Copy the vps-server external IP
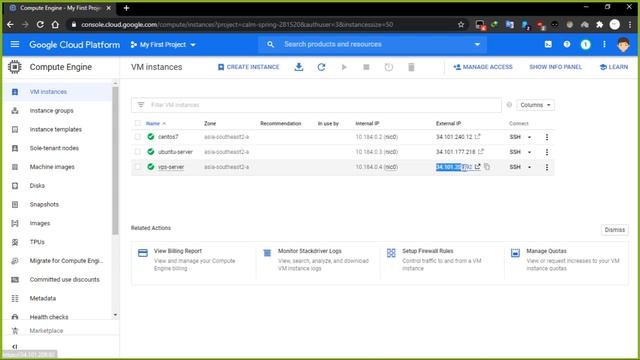The width and height of the screenshot is (640, 360). pyautogui.click(x=487, y=167)
